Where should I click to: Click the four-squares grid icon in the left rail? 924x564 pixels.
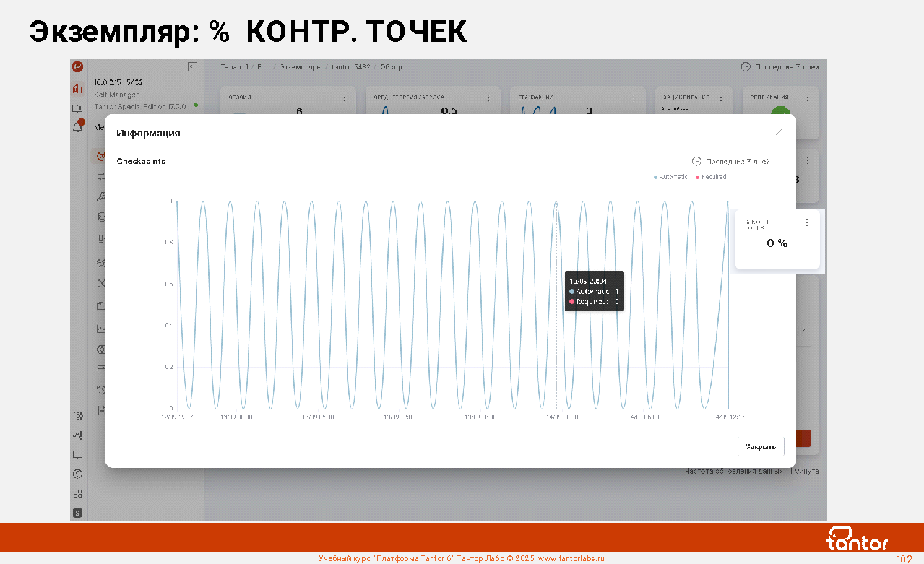tap(77, 494)
